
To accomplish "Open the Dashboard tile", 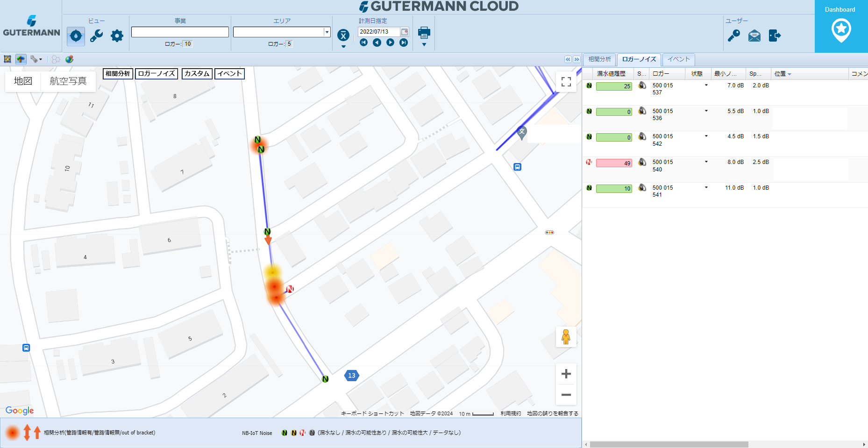I will (841, 26).
